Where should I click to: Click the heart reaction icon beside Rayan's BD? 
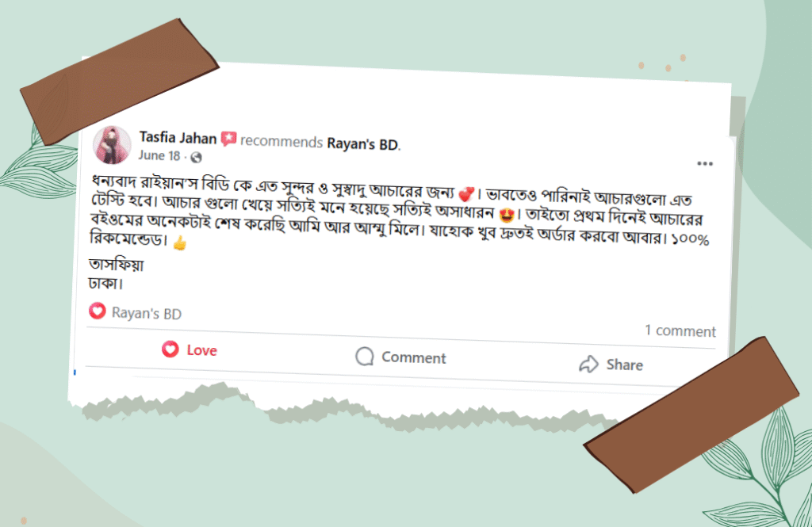click(x=98, y=311)
